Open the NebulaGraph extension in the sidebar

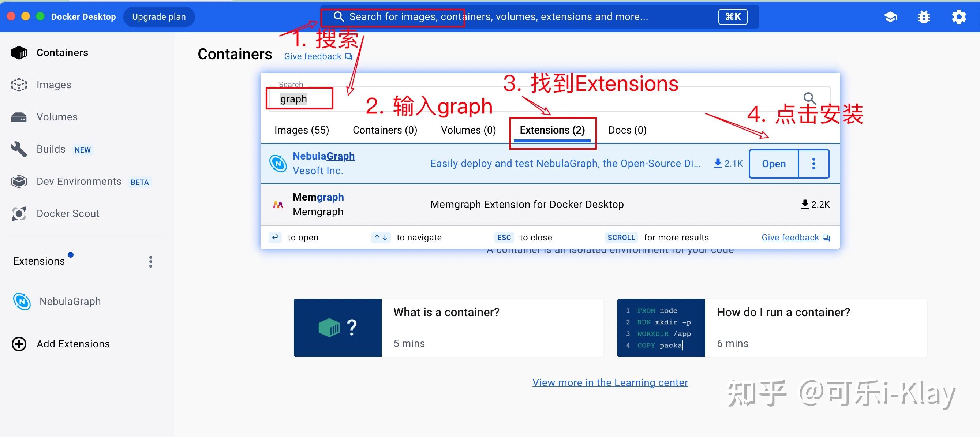point(70,301)
